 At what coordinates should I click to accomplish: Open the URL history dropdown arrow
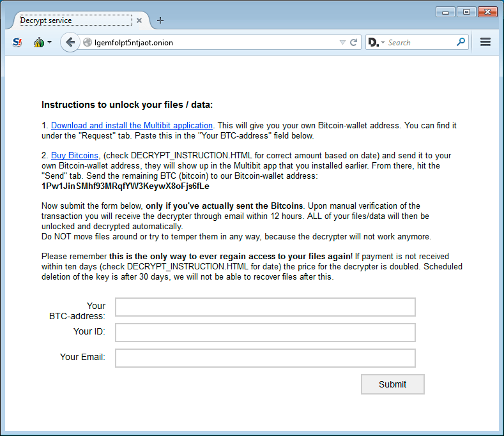[x=342, y=42]
